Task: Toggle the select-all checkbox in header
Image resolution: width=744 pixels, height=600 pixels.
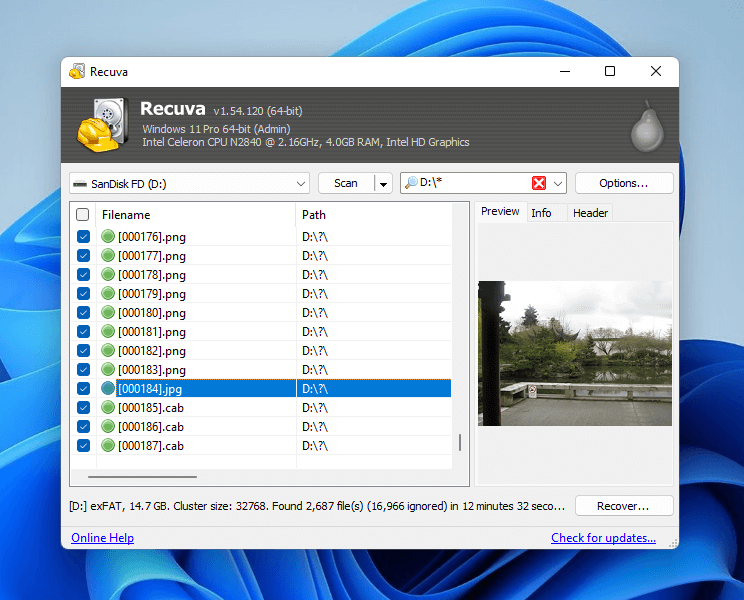Action: click(83, 215)
